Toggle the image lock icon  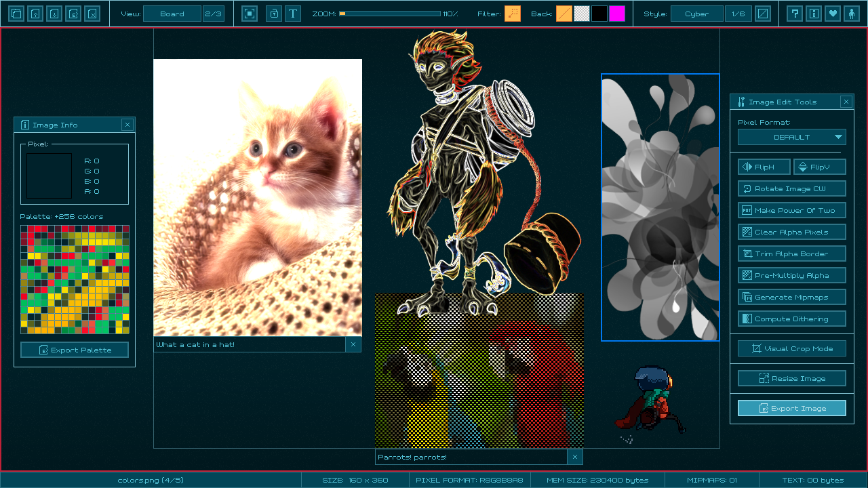tap(274, 14)
